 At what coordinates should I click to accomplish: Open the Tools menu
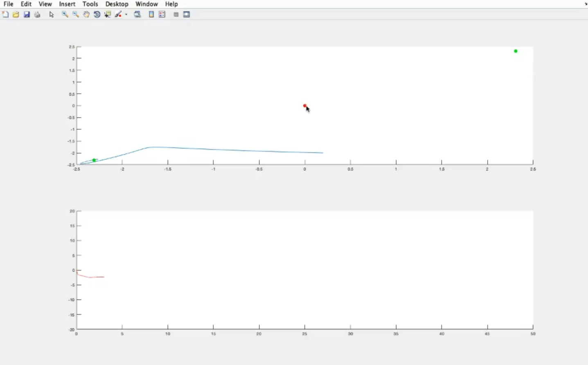pos(90,4)
